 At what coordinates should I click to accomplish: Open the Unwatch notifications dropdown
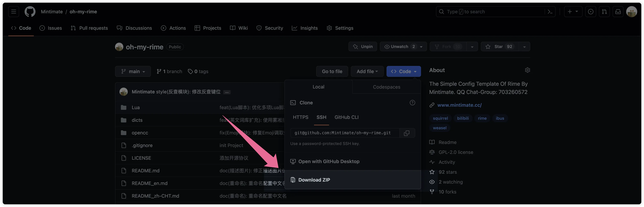(x=403, y=46)
